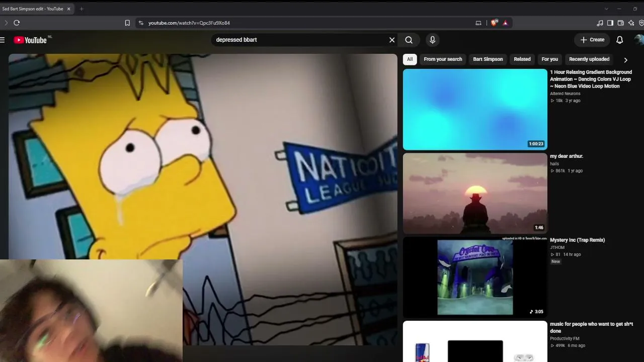Image resolution: width=644 pixels, height=362 pixels.
Task: Click the Create button
Action: [592, 40]
